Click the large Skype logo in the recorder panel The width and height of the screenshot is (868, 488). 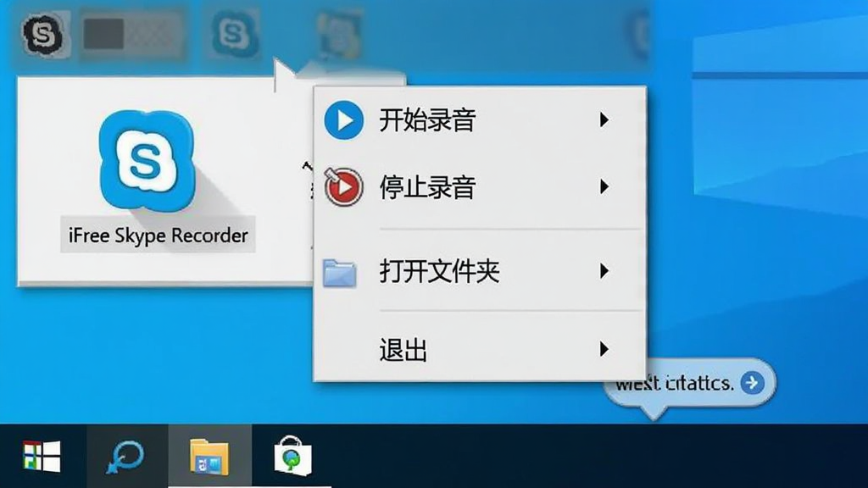[x=147, y=160]
